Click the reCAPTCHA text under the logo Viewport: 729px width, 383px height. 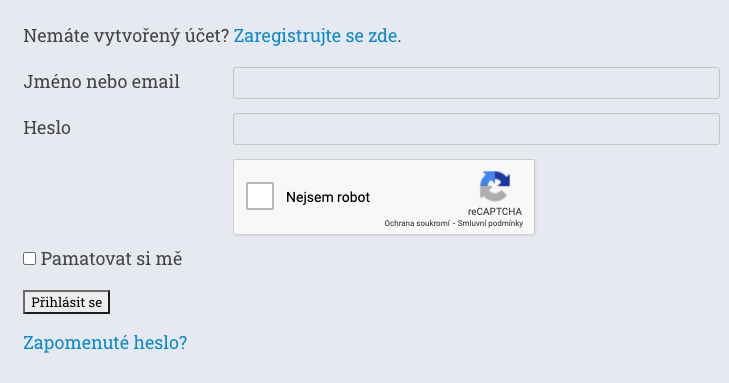coord(495,211)
